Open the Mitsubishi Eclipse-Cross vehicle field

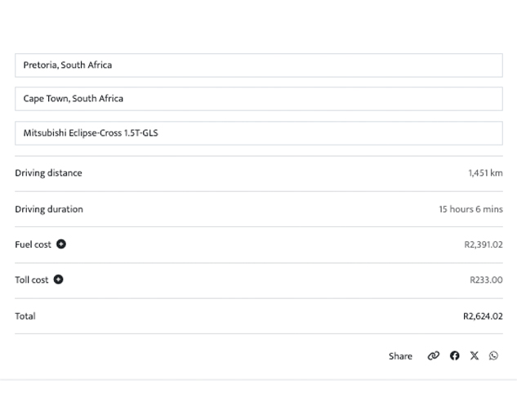[258, 133]
